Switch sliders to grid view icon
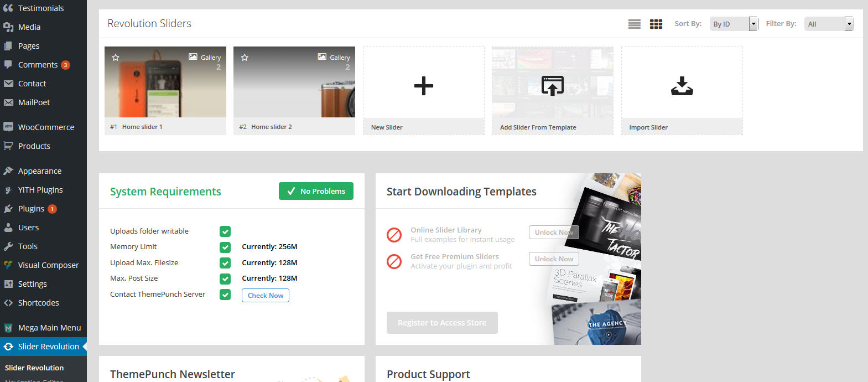The width and height of the screenshot is (868, 382). (656, 24)
